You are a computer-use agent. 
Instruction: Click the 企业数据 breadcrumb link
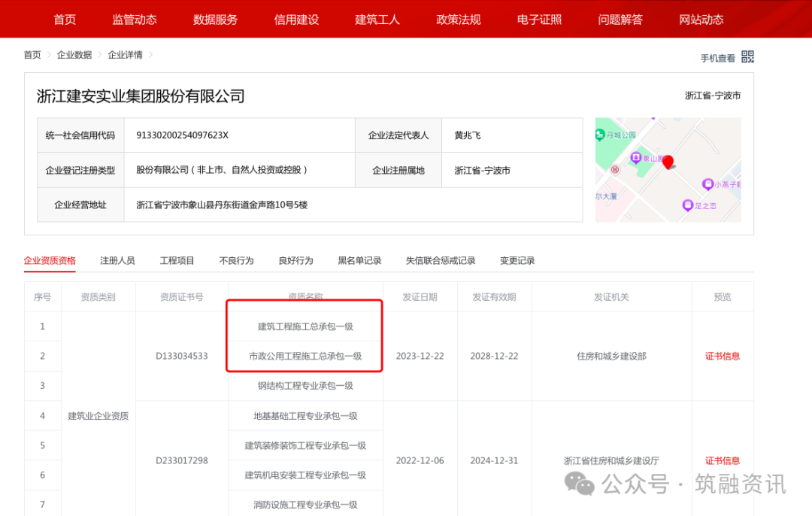pos(74,55)
